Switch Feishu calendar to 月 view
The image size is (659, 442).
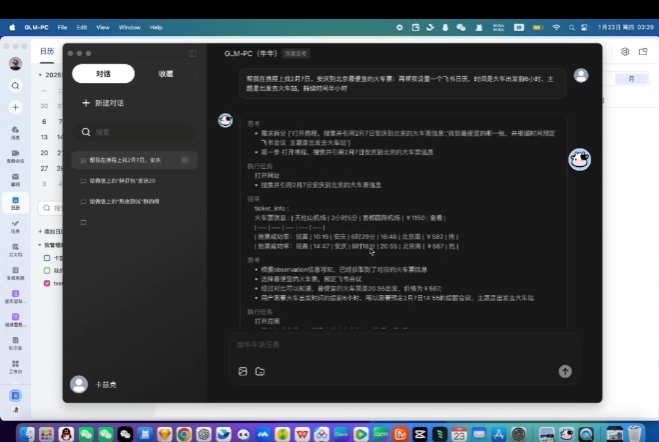631,79
